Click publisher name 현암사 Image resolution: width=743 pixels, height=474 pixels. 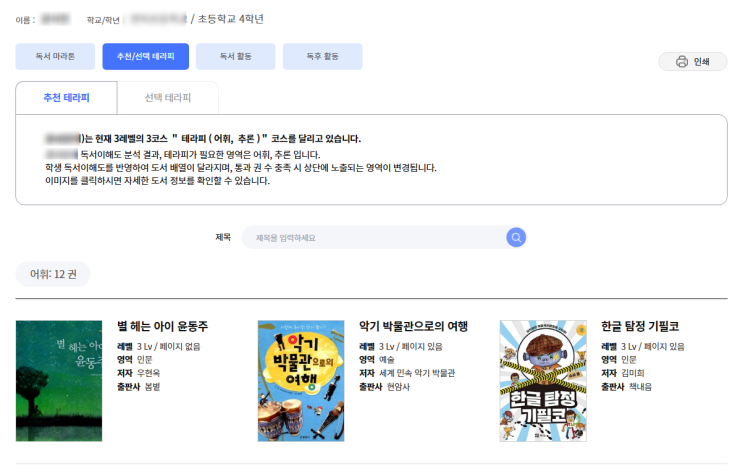399,386
